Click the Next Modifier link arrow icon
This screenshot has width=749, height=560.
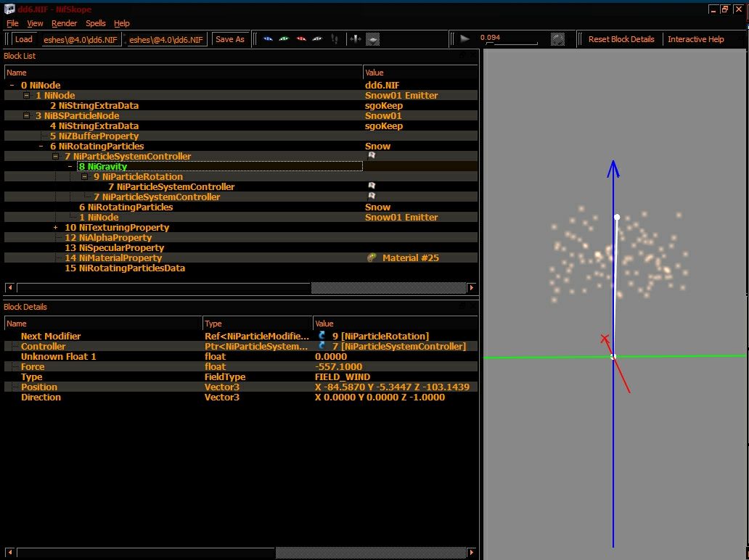(322, 336)
